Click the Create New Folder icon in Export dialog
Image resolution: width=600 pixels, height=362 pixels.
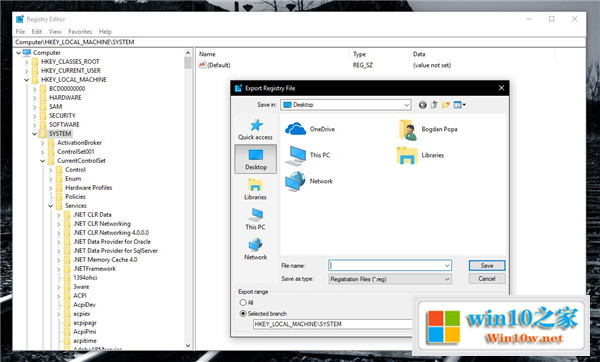coord(445,105)
